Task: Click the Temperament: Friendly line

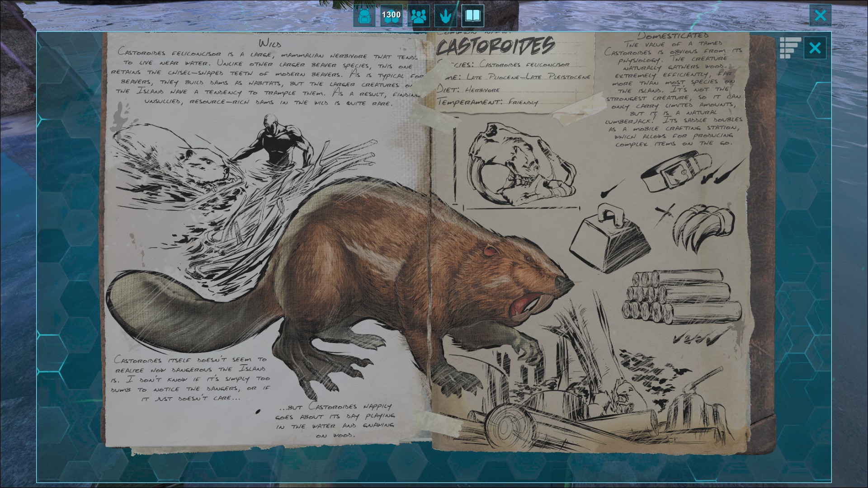Action: pos(487,102)
